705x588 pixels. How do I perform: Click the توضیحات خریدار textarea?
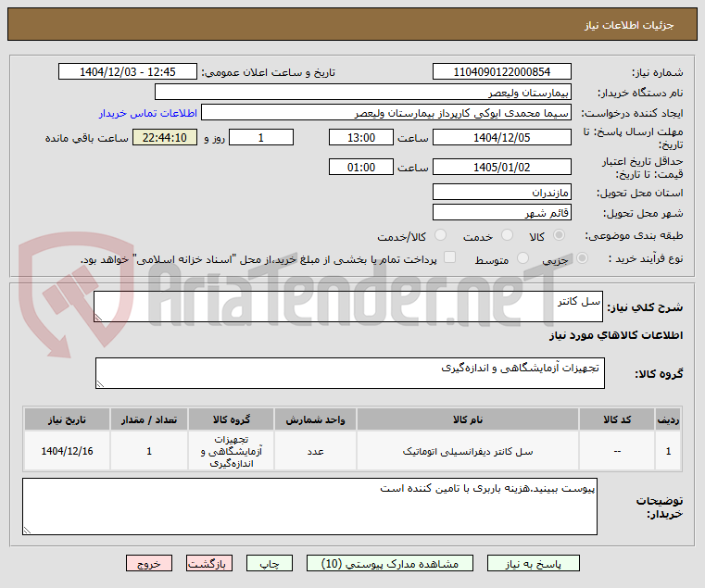309,507
